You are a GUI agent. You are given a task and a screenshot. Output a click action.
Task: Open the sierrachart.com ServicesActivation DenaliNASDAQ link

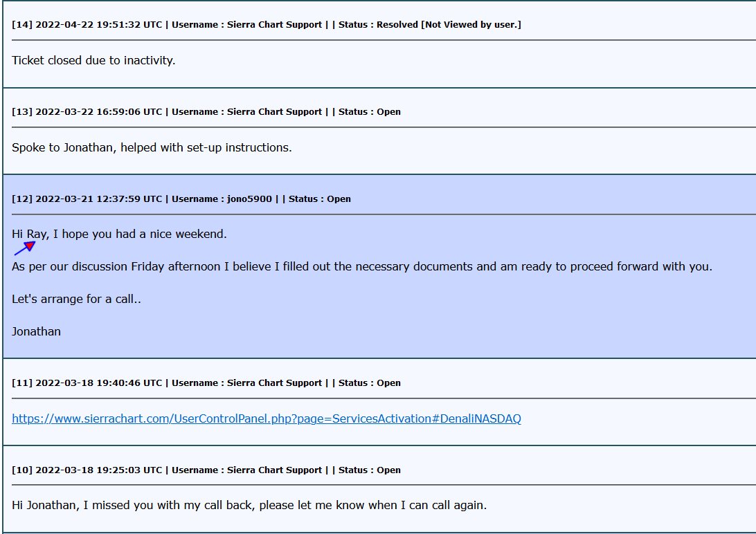pos(267,418)
